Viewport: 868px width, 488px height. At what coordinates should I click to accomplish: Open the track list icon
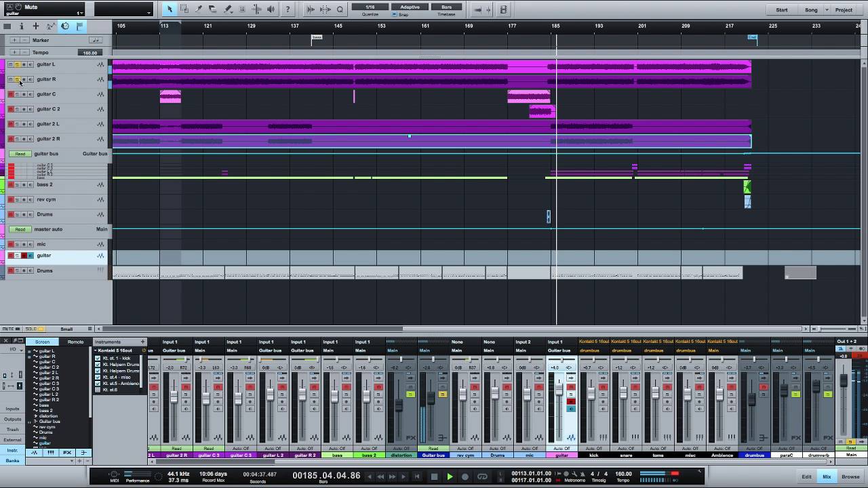click(7, 26)
